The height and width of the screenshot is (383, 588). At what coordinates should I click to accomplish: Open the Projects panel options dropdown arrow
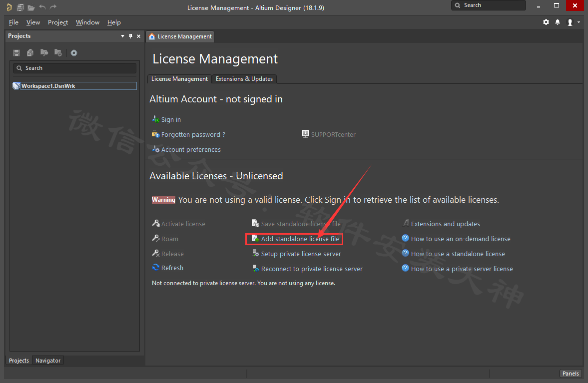point(122,36)
